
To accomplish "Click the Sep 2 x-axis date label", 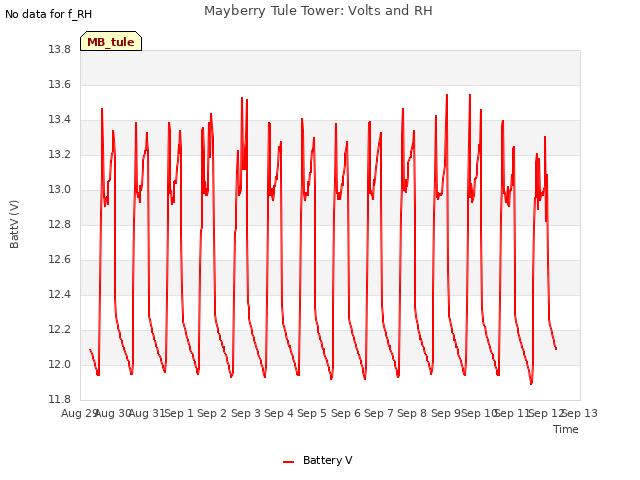I will coord(212,413).
